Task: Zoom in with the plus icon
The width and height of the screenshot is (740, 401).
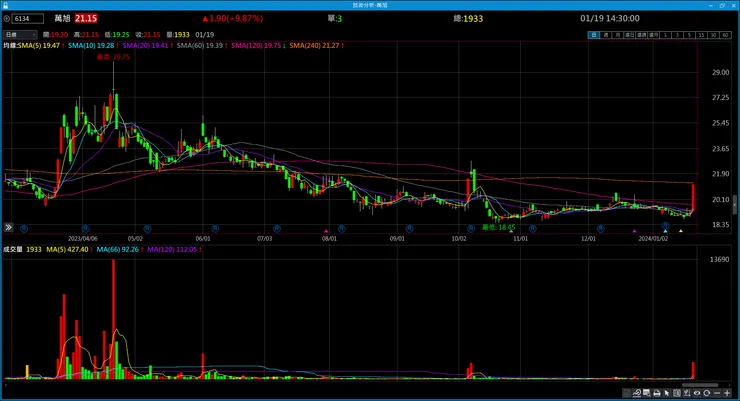Action: 727,393
